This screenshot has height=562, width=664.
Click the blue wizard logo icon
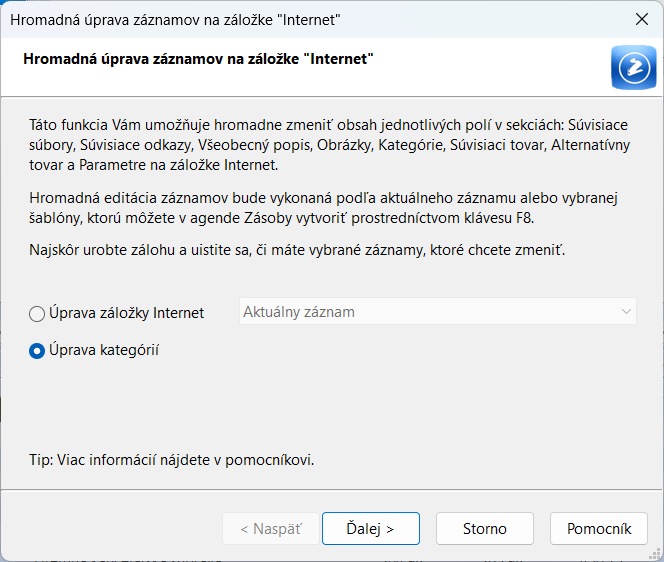coord(633,68)
